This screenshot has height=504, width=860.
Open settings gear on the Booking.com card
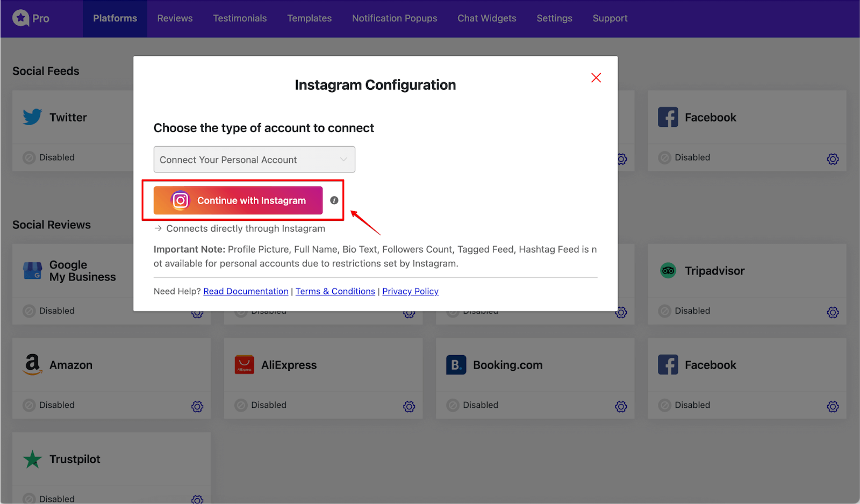point(621,407)
